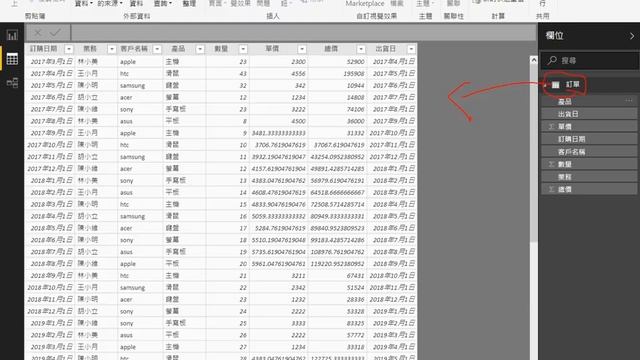Click cell with total 31332
This screenshot has height=360, width=640.
coord(338,133)
